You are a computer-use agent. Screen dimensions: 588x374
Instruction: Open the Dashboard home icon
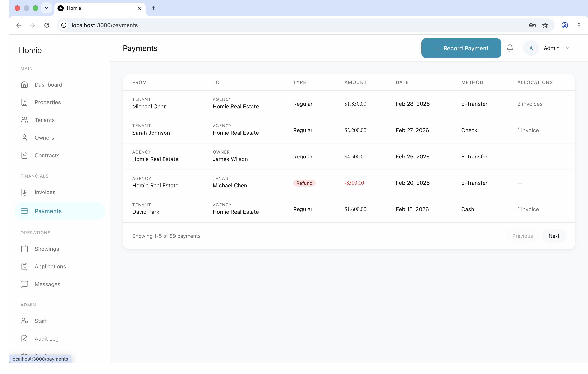coord(24,85)
